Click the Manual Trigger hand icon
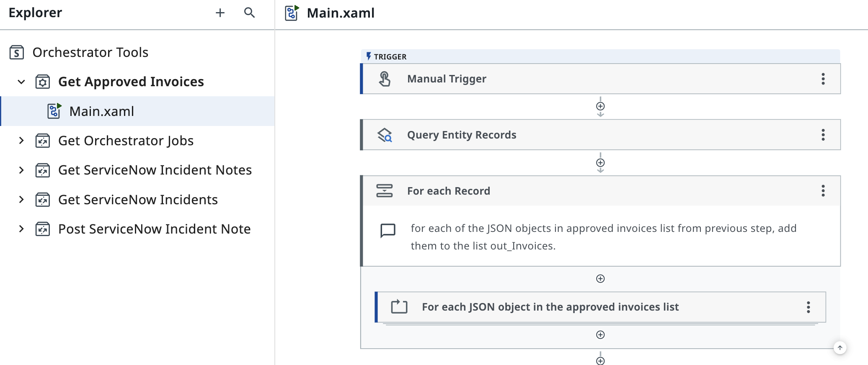Image resolution: width=868 pixels, height=365 pixels. (385, 79)
